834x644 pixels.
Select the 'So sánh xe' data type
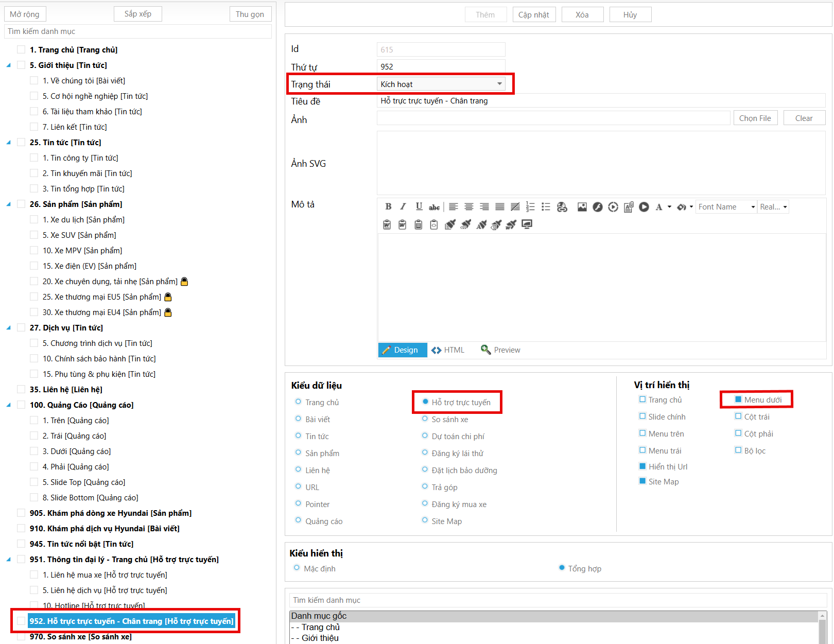[425, 419]
